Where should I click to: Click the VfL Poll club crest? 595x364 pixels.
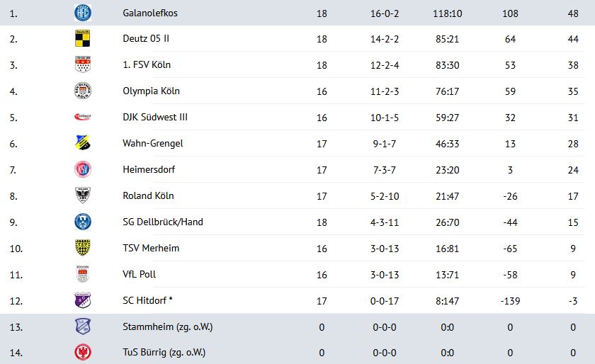pos(83,274)
